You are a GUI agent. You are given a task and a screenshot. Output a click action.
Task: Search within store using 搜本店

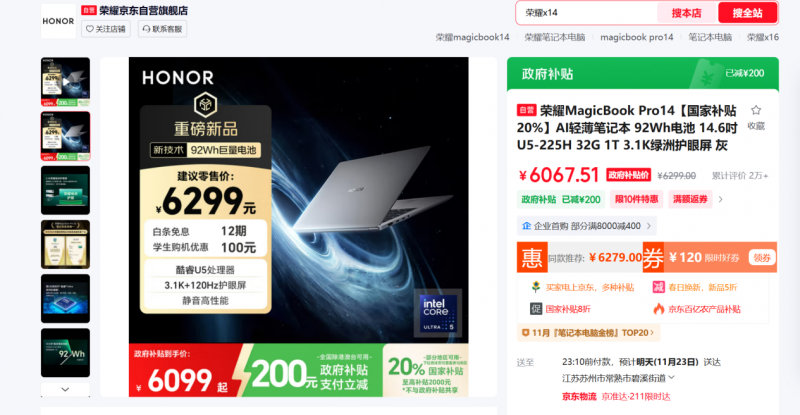click(x=686, y=13)
